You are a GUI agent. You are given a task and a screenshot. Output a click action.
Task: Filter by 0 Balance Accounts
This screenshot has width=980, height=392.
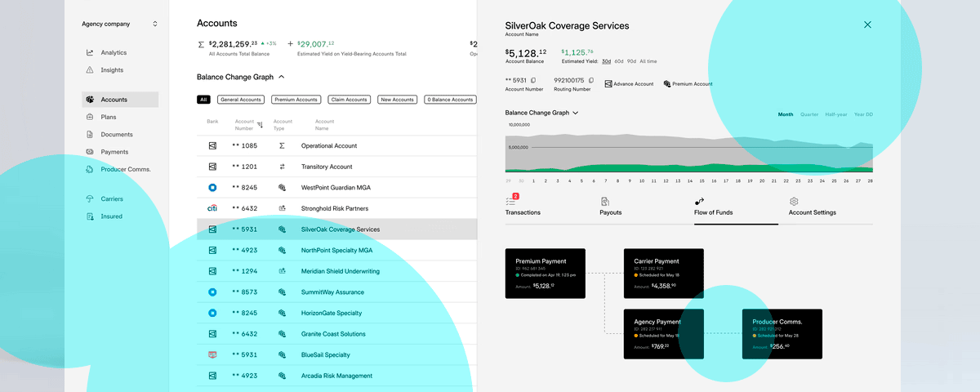pyautogui.click(x=450, y=100)
